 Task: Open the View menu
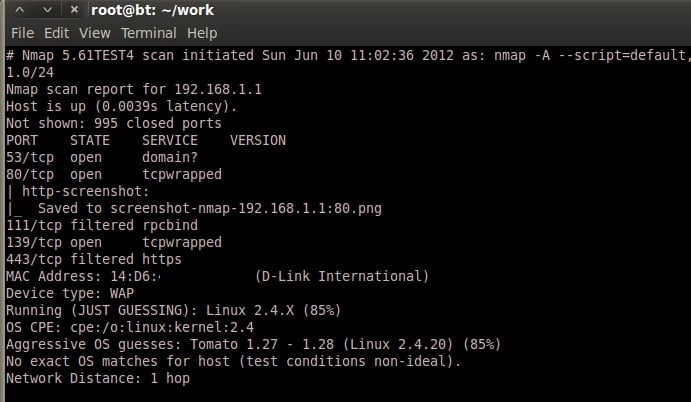pos(97,33)
